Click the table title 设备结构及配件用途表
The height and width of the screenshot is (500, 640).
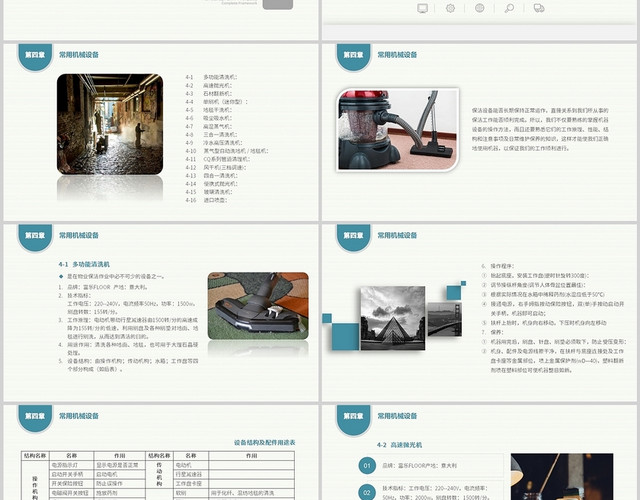[264, 442]
